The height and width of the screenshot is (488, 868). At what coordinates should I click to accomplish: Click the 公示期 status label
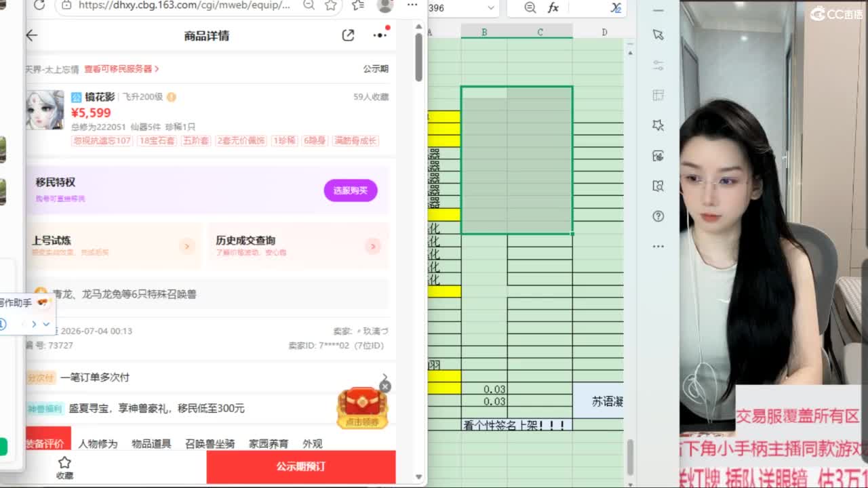(376, 68)
